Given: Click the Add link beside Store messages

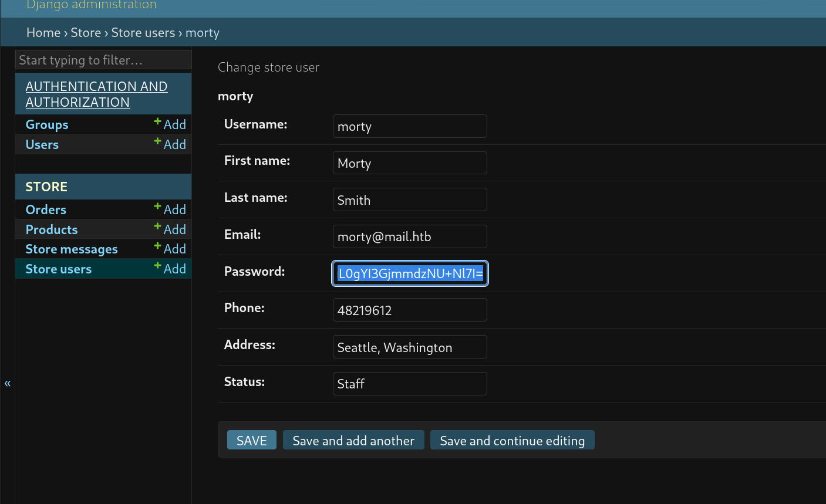Looking at the screenshot, I should click(x=170, y=249).
